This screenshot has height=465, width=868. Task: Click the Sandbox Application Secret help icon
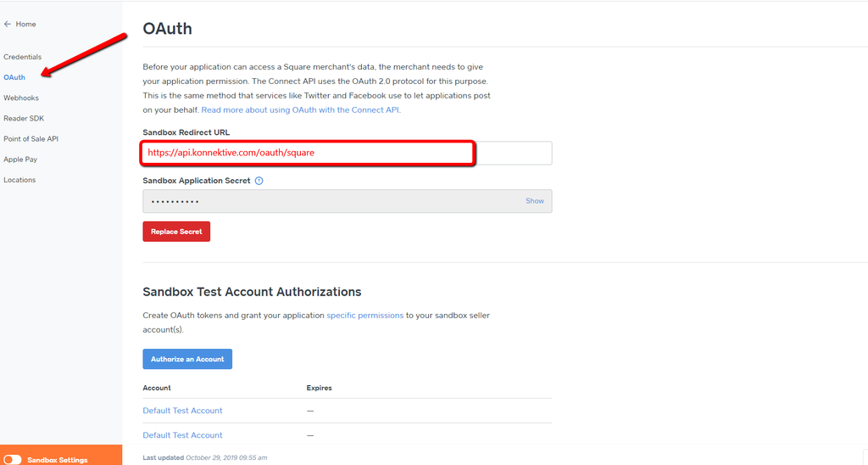pos(259,181)
